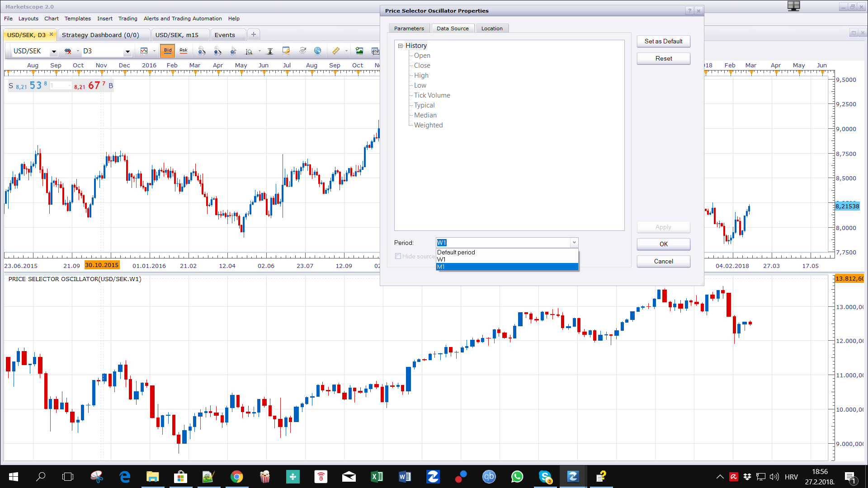The height and width of the screenshot is (488, 868).
Task: Open the USD/SEK symbol dropdown
Action: point(53,52)
